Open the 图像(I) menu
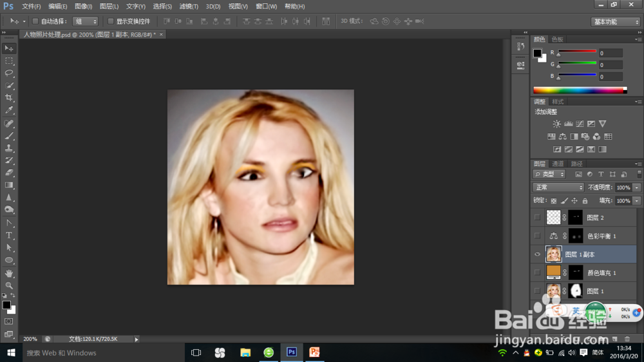Screen dimensions: 644x362 83,6
